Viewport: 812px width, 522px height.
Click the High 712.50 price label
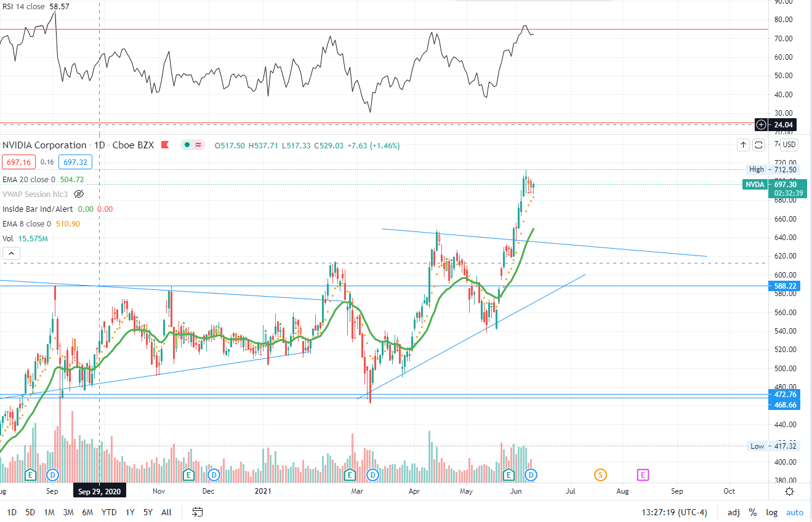(772, 169)
